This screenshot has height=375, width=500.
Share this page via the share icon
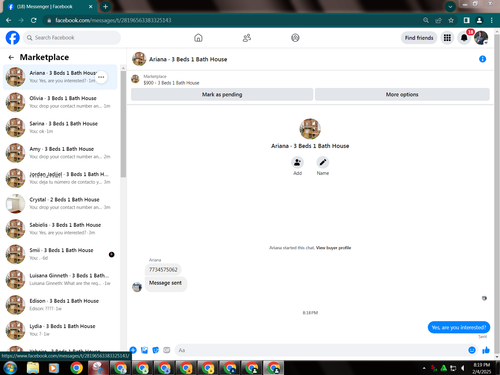[438, 20]
